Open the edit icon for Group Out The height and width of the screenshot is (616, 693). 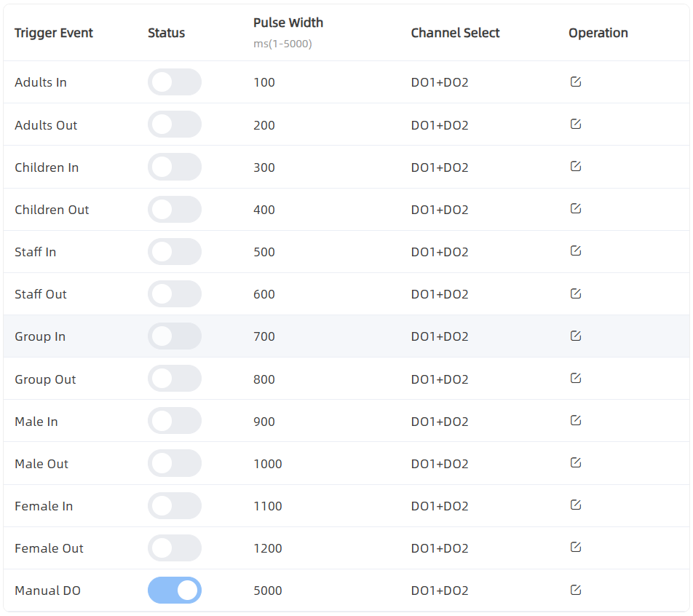tap(575, 378)
